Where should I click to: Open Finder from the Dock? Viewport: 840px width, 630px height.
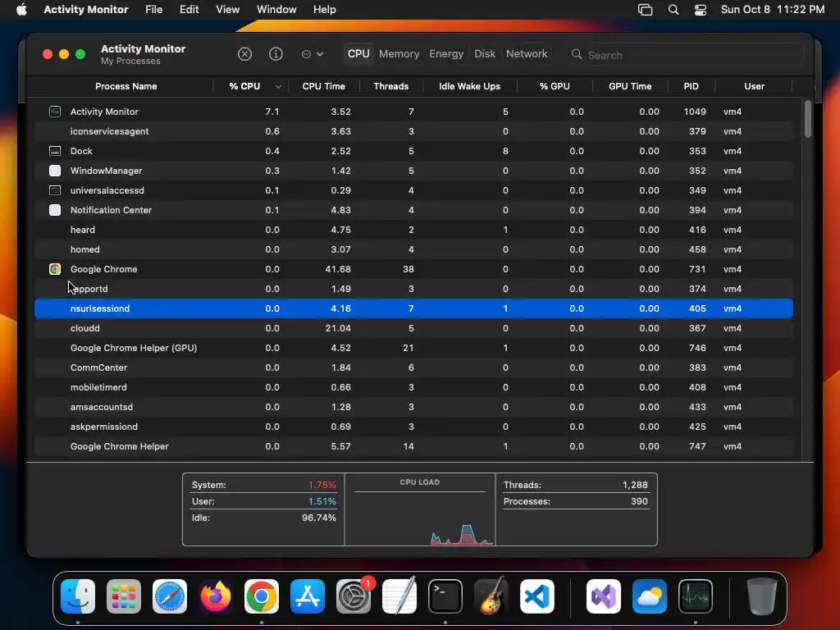(x=78, y=596)
